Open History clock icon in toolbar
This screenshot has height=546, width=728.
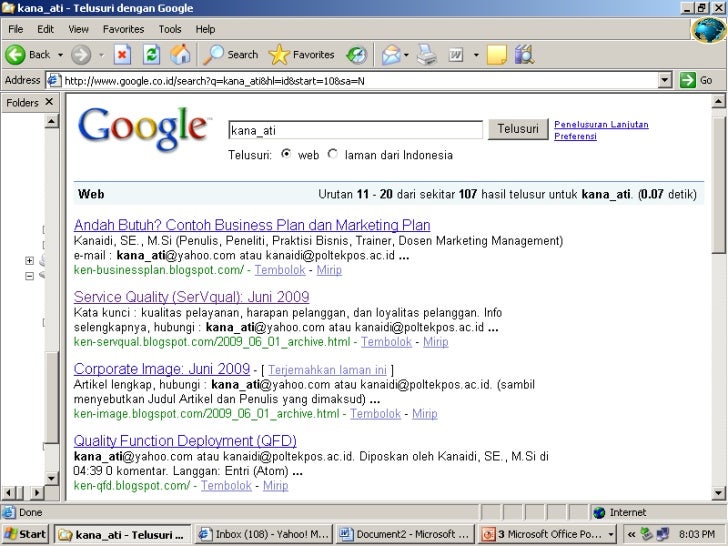click(357, 55)
